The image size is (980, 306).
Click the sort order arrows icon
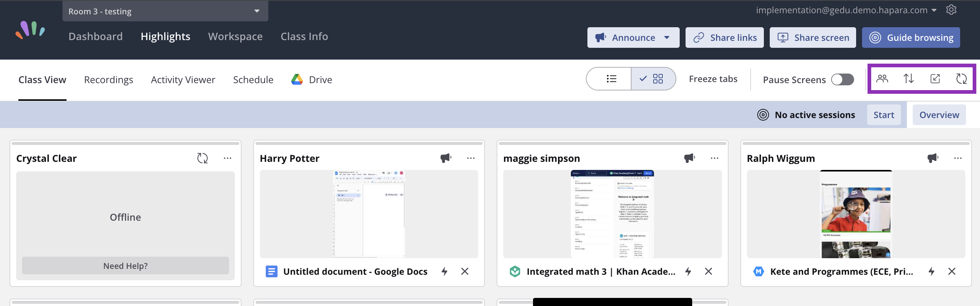coord(908,79)
